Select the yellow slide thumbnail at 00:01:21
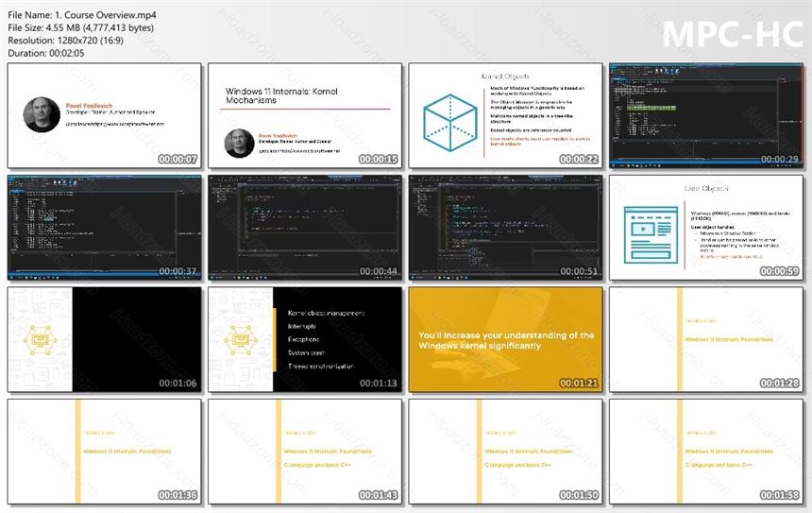The width and height of the screenshot is (812, 513). [505, 339]
